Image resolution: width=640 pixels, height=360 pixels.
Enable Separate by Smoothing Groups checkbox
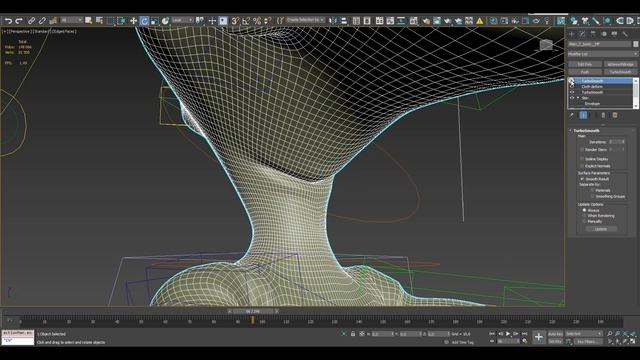[592, 196]
